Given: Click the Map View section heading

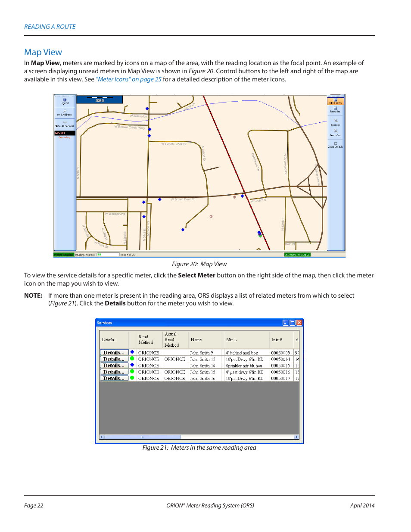Looking at the screenshot, I should 43,52.
